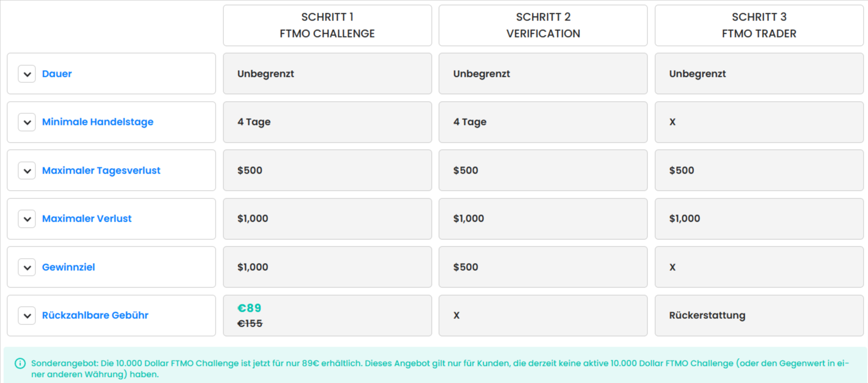Open the Dauer label link
868x383 pixels.
tap(57, 74)
